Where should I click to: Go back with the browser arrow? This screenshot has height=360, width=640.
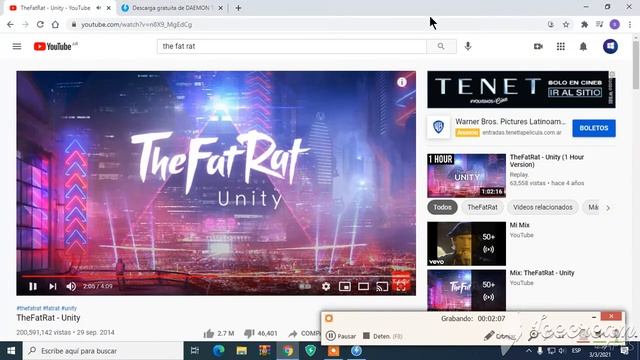(x=10, y=24)
